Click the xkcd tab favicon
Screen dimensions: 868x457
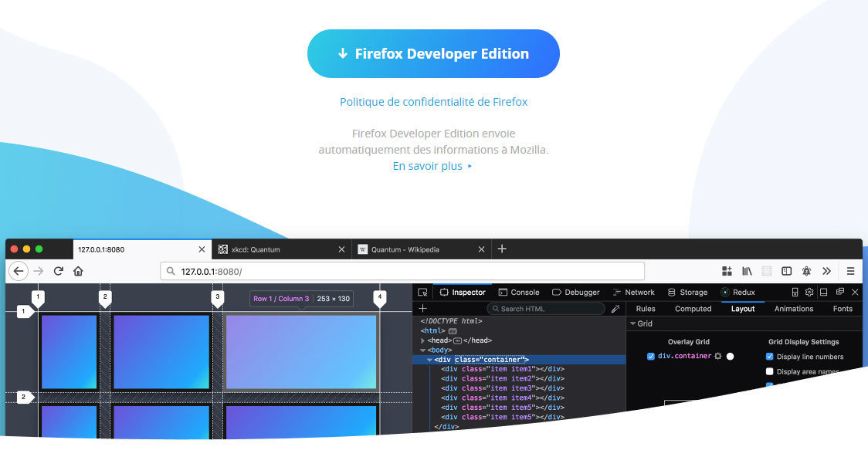point(223,249)
